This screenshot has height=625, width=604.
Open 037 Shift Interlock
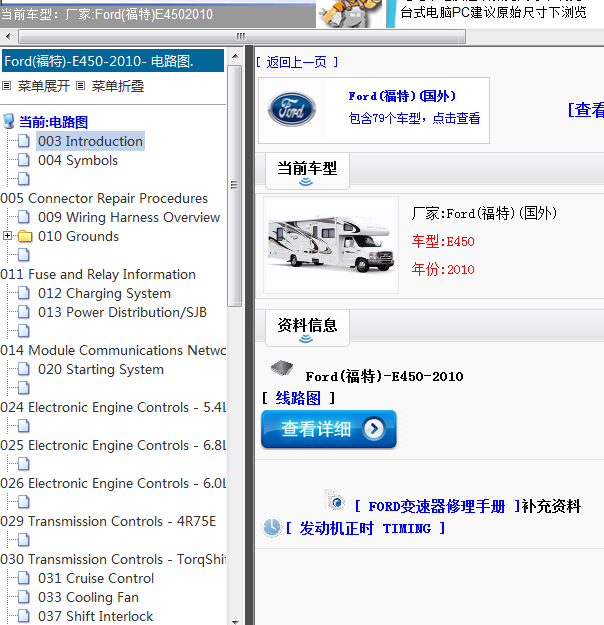pyautogui.click(x=95, y=616)
